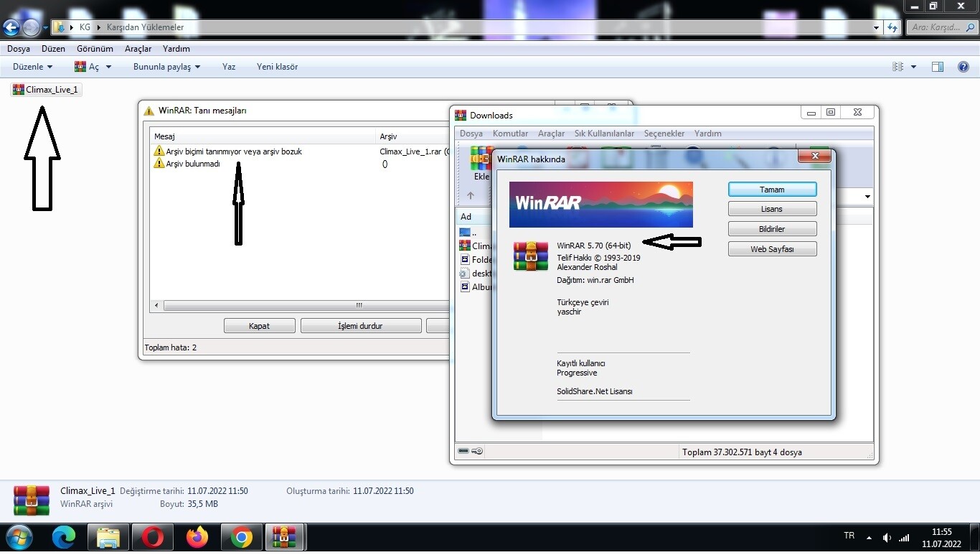
Task: Click the key icon in WinRAR status bar
Action: pos(478,452)
